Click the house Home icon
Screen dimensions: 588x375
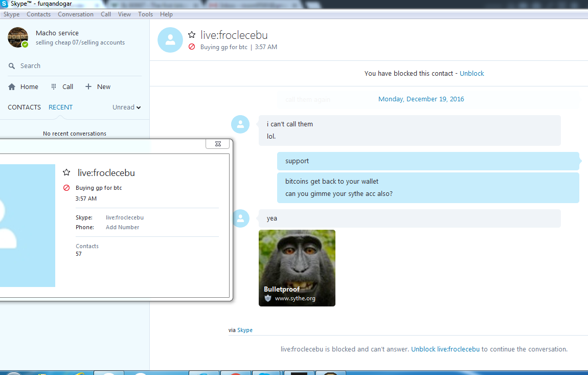pyautogui.click(x=12, y=86)
